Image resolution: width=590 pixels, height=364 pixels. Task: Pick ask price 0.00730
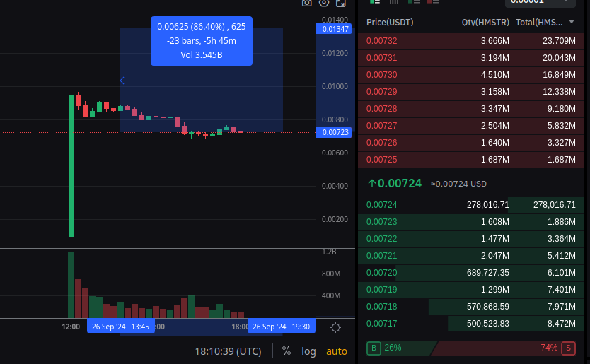381,74
